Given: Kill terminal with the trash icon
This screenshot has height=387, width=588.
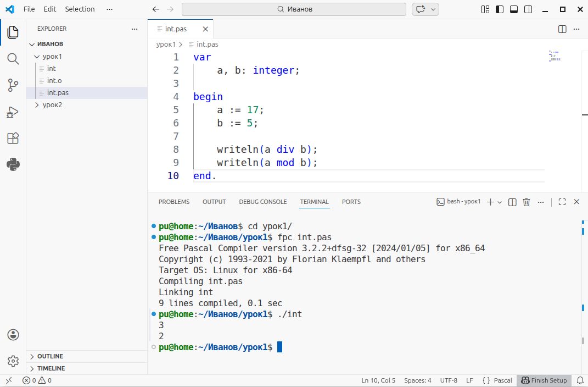Looking at the screenshot, I should pos(526,202).
